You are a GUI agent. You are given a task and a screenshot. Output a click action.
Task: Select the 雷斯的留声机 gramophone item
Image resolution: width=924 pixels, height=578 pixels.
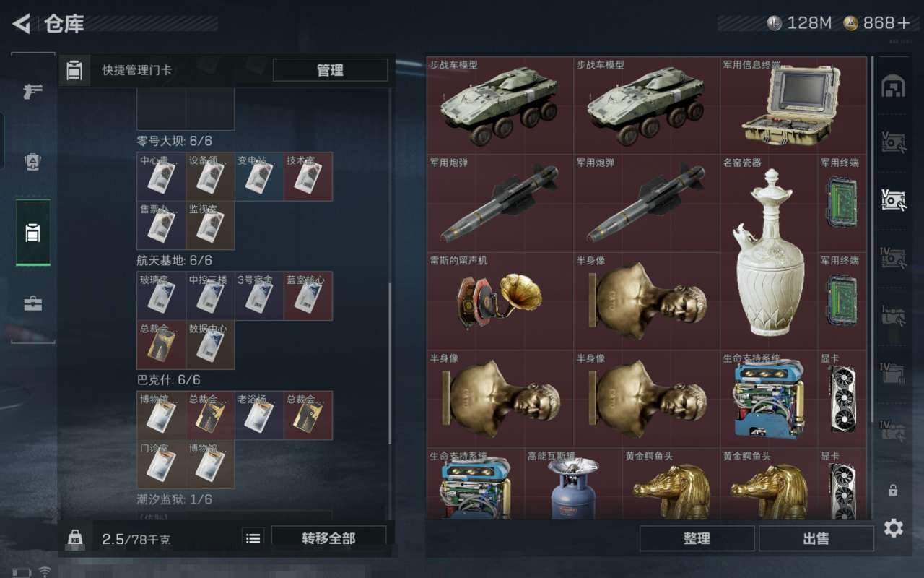pos(500,301)
